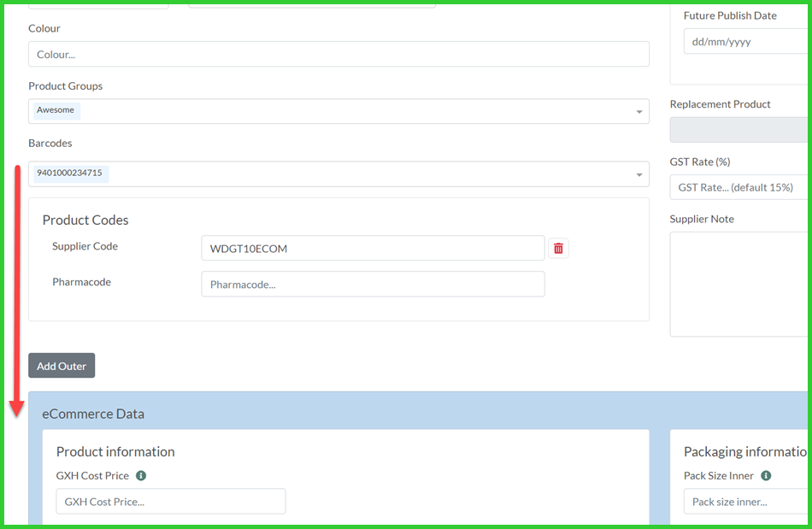Click the eCommerce Data section heading

(93, 414)
